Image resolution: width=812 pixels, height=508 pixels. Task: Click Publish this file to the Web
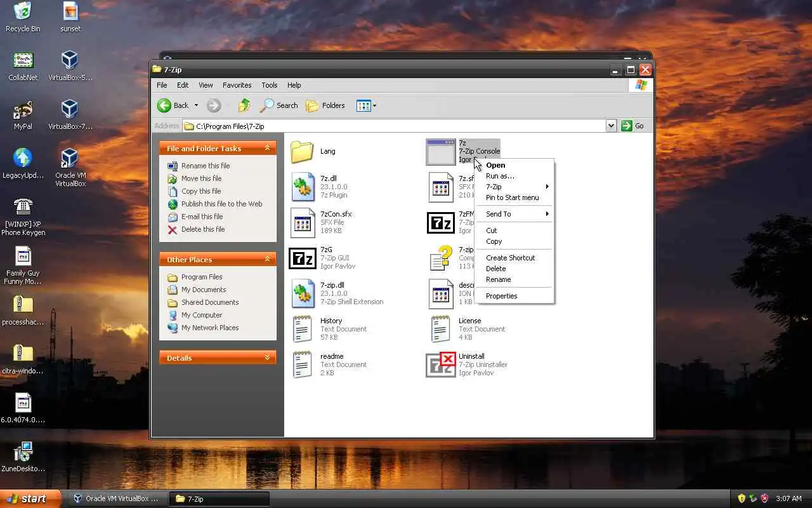221,204
